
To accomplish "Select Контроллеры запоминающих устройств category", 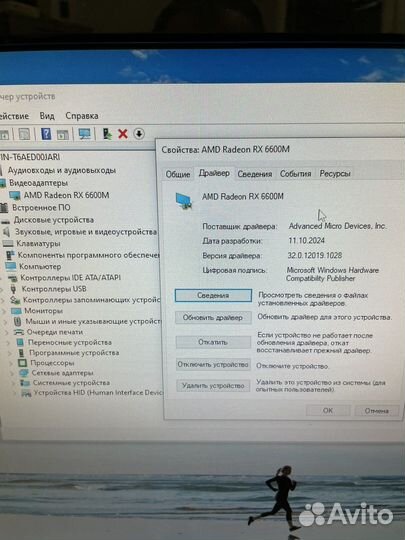I will point(91,300).
